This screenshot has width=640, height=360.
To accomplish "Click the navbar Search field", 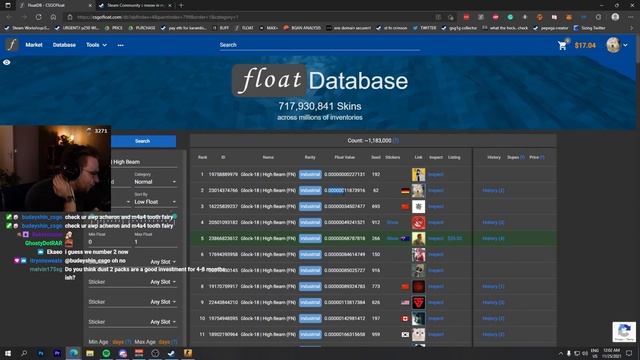I will pos(320,45).
